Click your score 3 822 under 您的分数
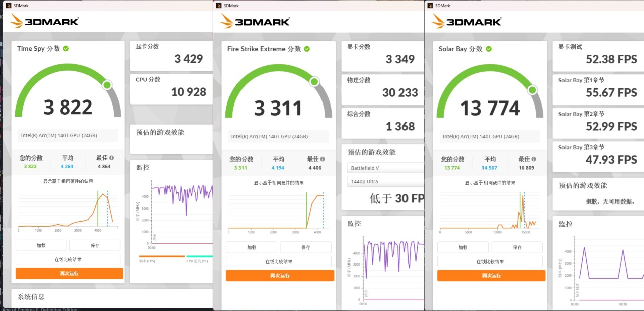 point(30,166)
